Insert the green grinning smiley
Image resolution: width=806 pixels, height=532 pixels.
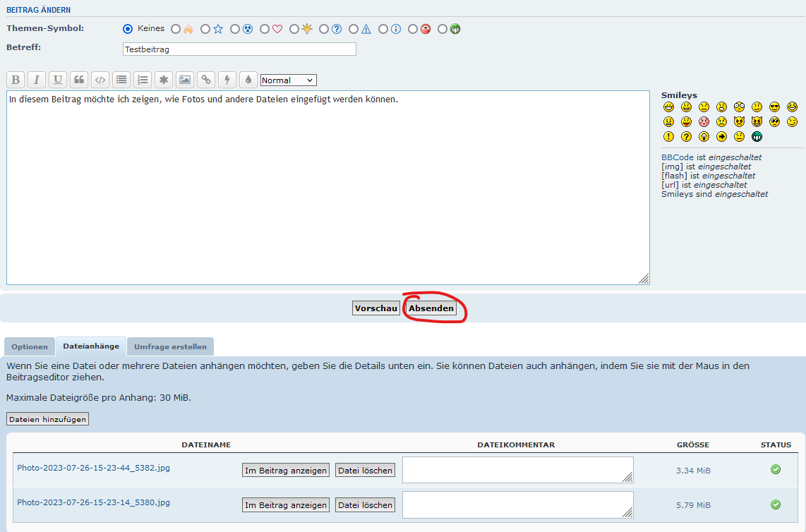coord(757,137)
